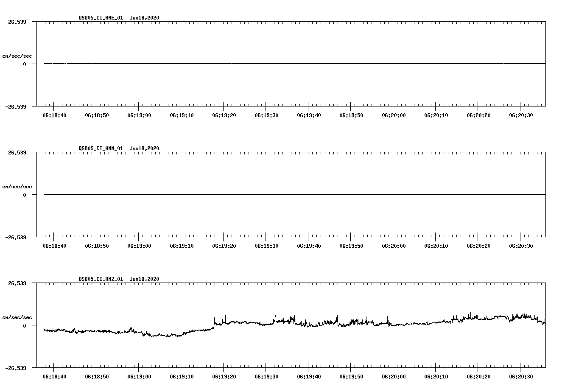
Task: Select the 26.539 upper limit on HNN plot
Action: click(17, 152)
